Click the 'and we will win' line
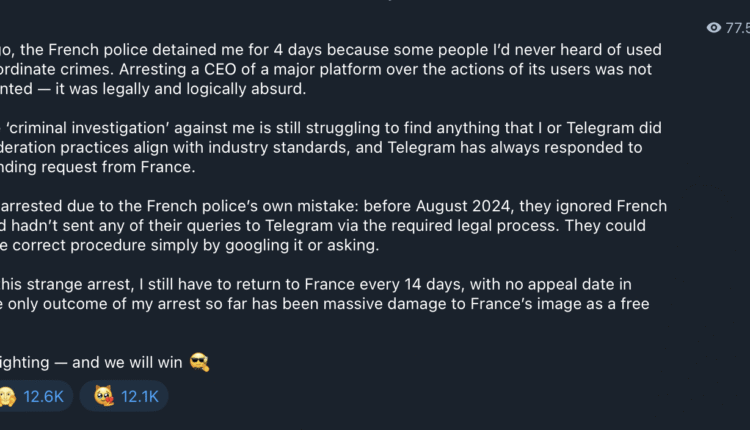Image resolution: width=750 pixels, height=430 pixels. pos(100,362)
